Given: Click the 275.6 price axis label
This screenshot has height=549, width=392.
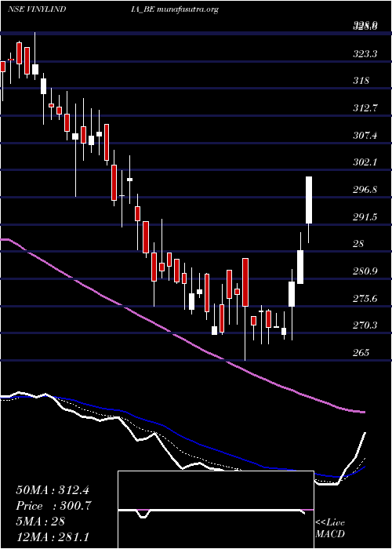Looking at the screenshot, I should coord(365,299).
